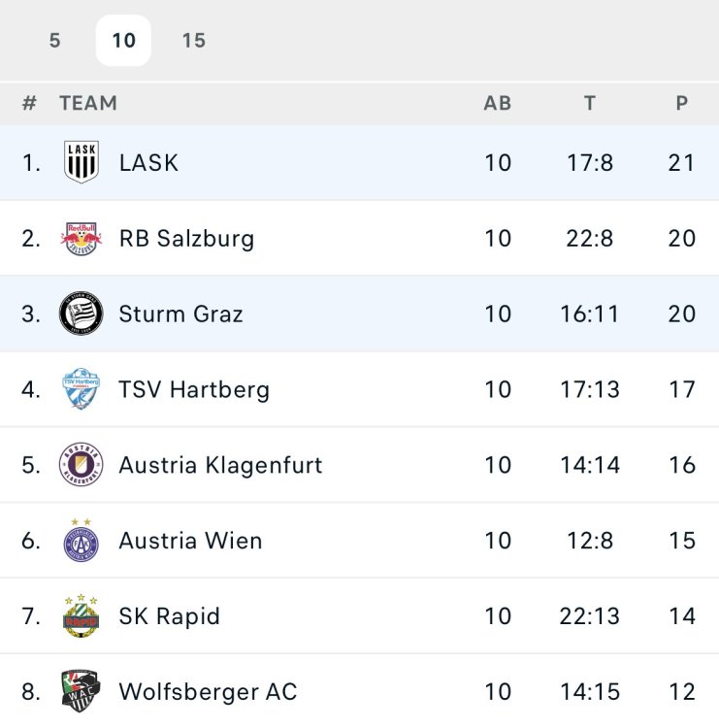Switch to the 15 matches tab

194,41
